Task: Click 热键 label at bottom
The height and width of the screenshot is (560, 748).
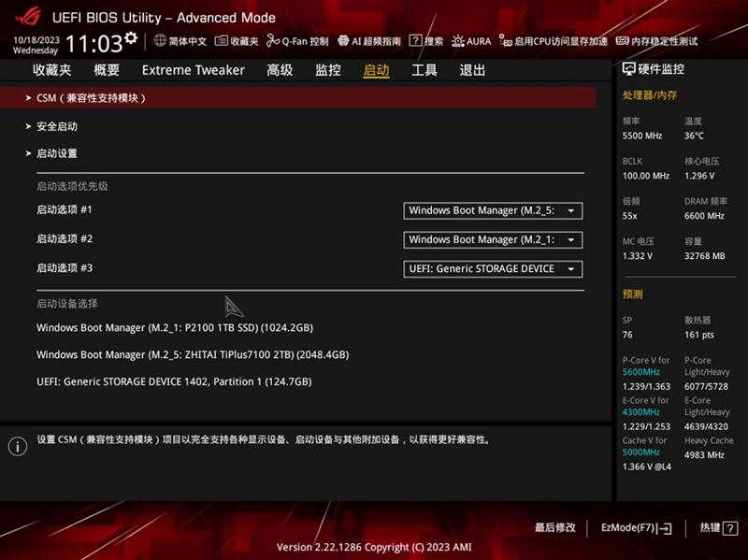Action: 710,527
